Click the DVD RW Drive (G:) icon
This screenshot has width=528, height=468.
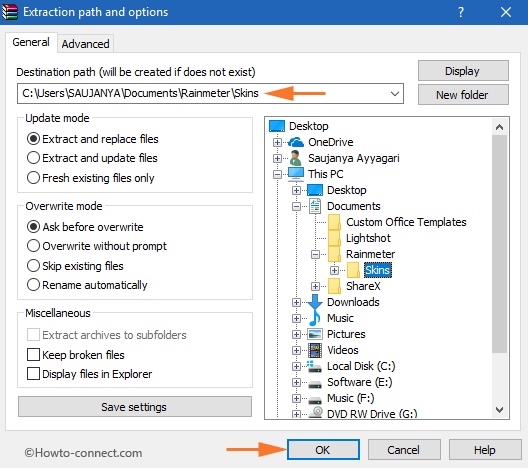point(316,412)
